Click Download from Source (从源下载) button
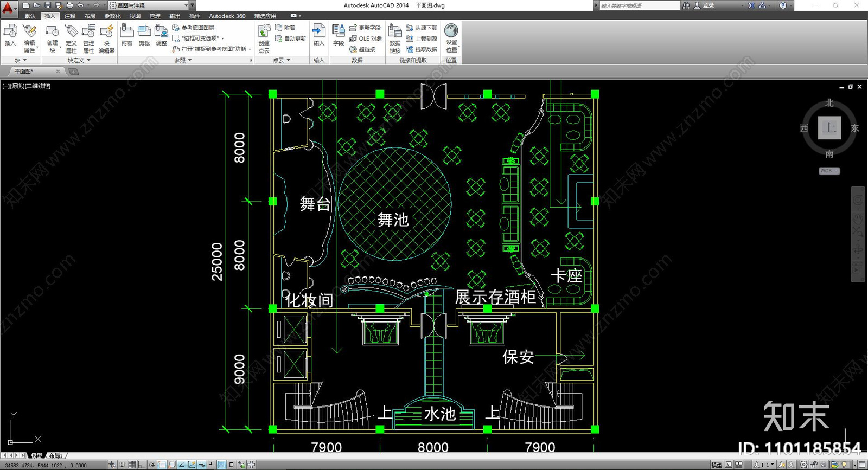This screenshot has width=868, height=470. [x=422, y=28]
